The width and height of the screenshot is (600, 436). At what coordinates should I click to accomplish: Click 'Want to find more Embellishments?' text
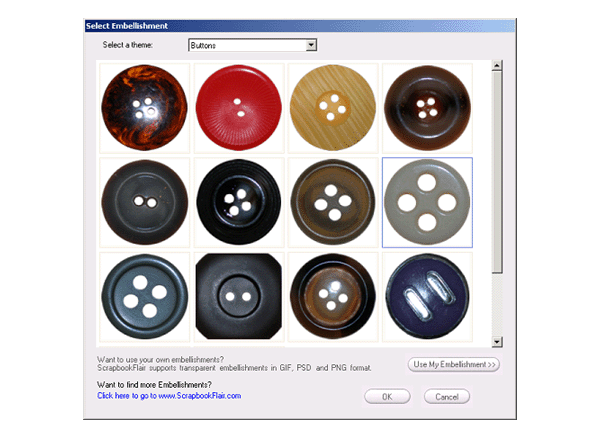pos(154,385)
